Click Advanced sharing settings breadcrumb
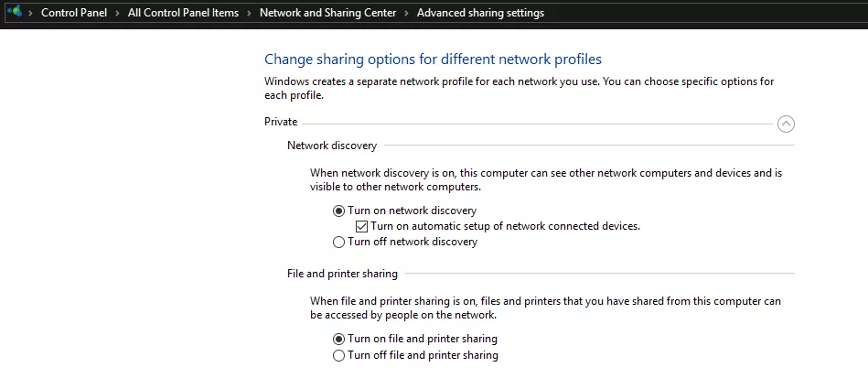This screenshot has width=868, height=378. [480, 13]
